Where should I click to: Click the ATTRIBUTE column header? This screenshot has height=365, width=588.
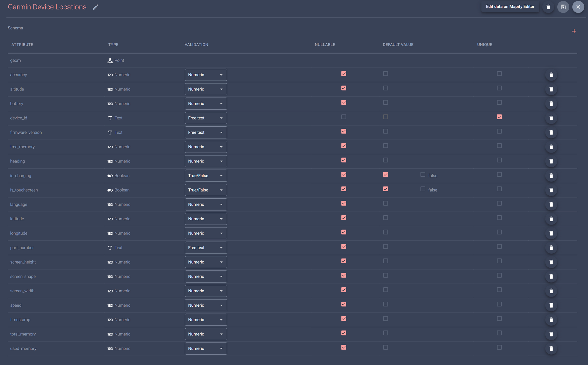(x=22, y=45)
